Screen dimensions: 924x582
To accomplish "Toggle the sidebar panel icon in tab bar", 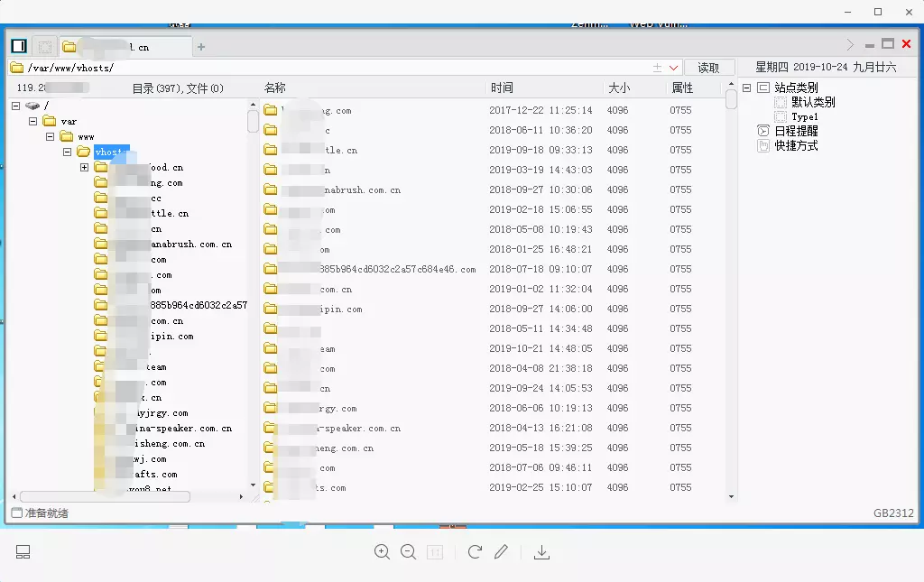I will pos(19,46).
